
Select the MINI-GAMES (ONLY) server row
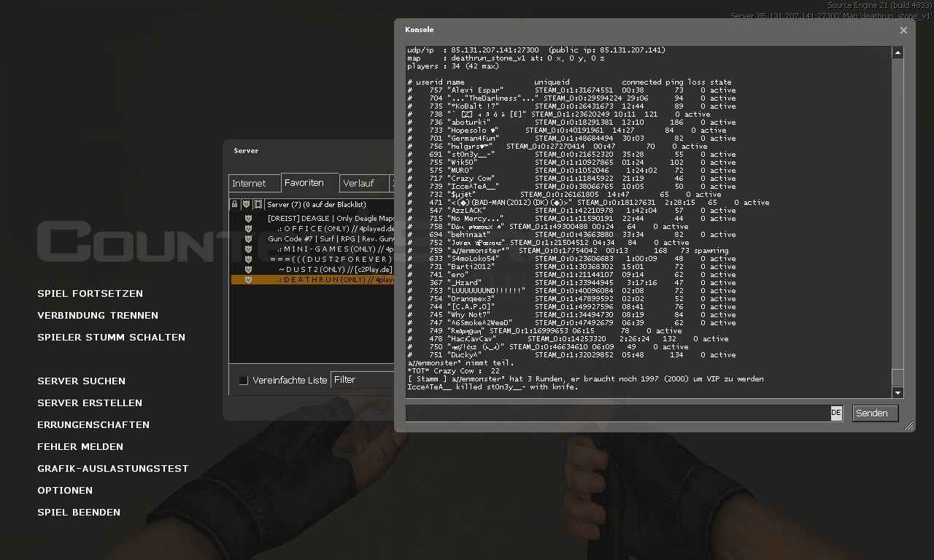(x=312, y=249)
